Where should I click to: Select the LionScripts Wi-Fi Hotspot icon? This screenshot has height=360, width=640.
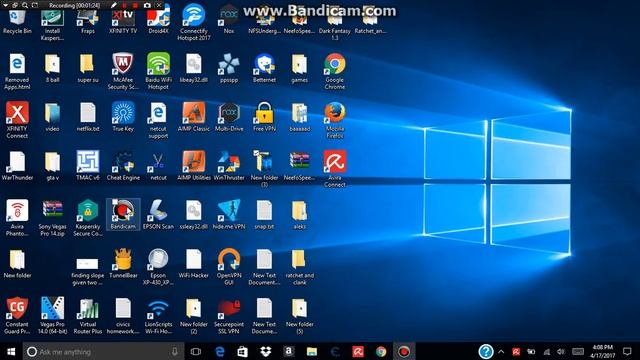pyautogui.click(x=158, y=316)
